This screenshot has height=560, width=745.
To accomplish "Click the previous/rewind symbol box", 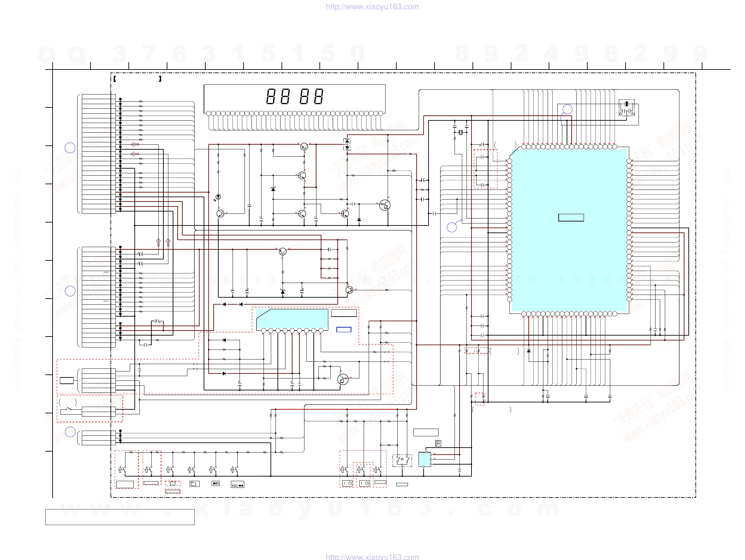I will [238, 485].
